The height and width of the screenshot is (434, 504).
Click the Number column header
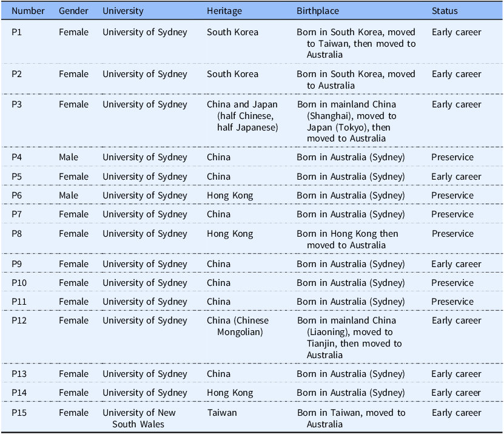[x=28, y=11]
